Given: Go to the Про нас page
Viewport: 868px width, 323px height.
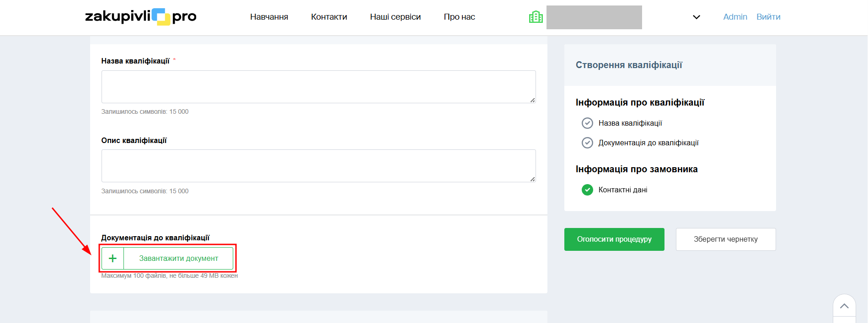Looking at the screenshot, I should coord(459,17).
